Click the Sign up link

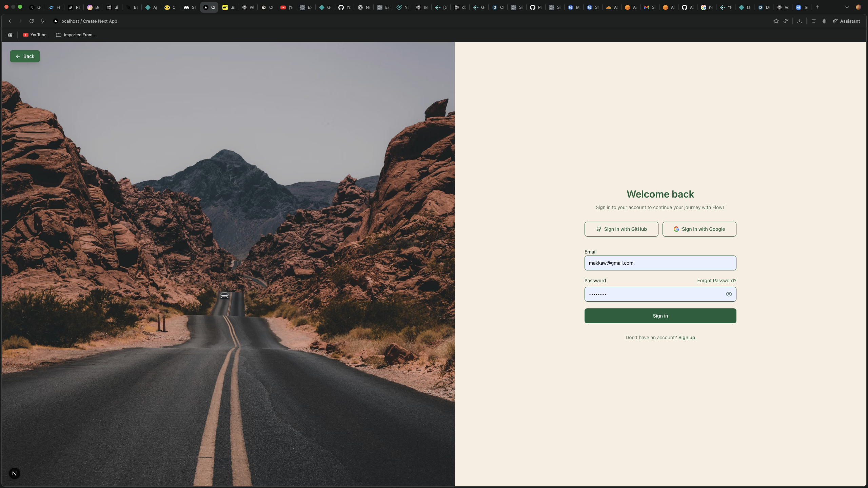[x=686, y=338]
